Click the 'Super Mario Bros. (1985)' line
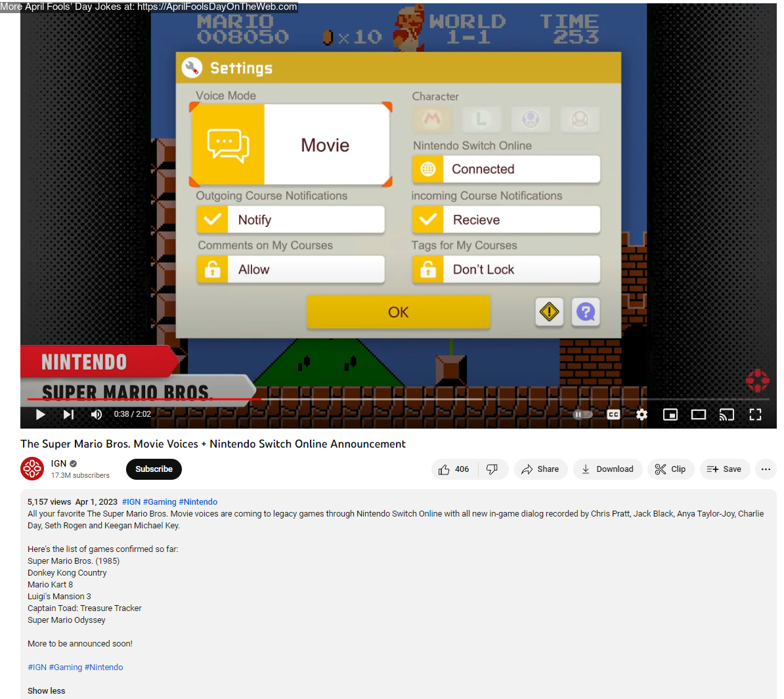Image resolution: width=784 pixels, height=699 pixels. [x=74, y=561]
